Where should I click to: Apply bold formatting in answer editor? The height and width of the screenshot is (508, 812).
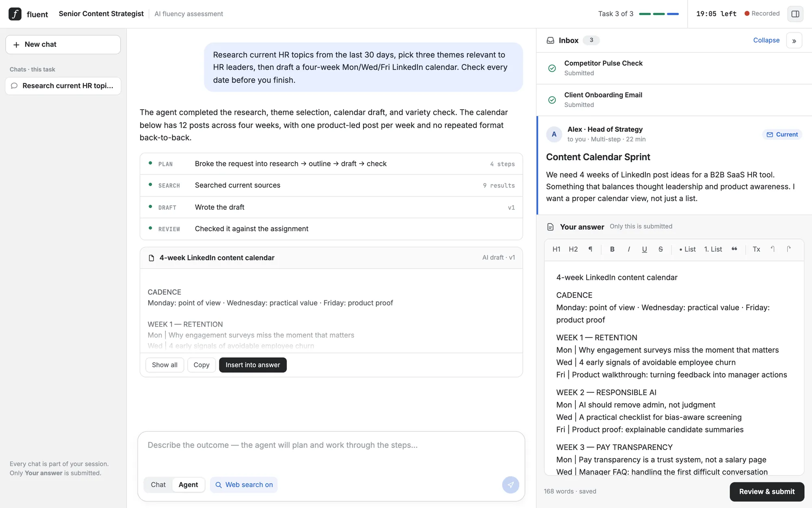612,249
